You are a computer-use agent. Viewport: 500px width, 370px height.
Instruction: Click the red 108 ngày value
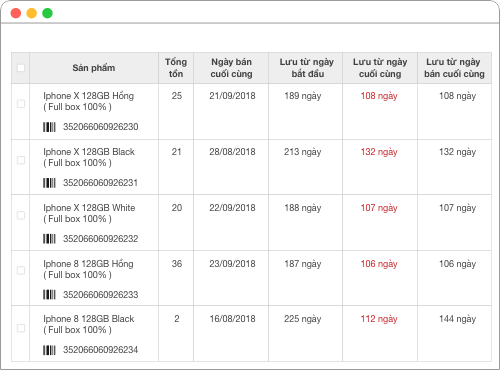point(379,96)
